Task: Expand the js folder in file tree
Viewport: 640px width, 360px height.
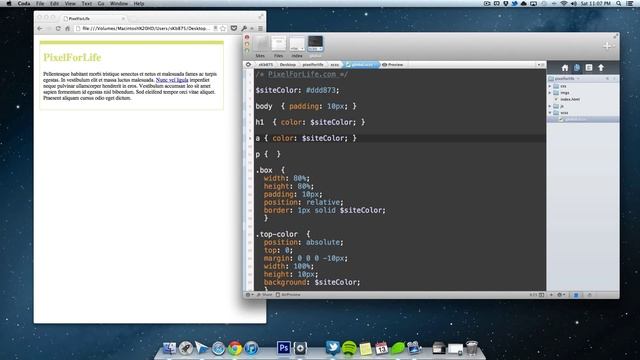Action: point(550,106)
